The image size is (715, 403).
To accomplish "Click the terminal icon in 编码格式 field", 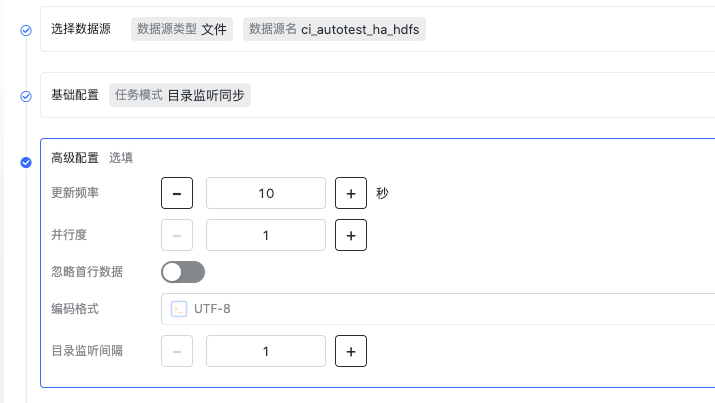I will pyautogui.click(x=179, y=309).
